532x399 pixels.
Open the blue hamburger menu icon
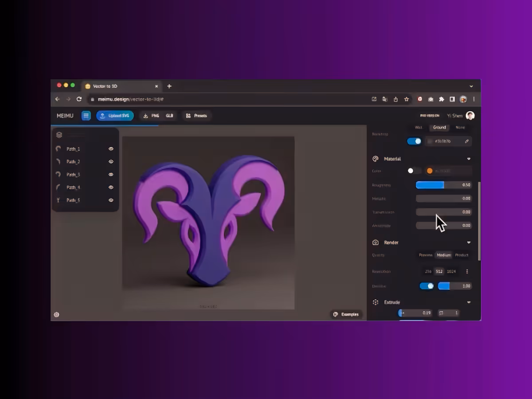(x=86, y=116)
